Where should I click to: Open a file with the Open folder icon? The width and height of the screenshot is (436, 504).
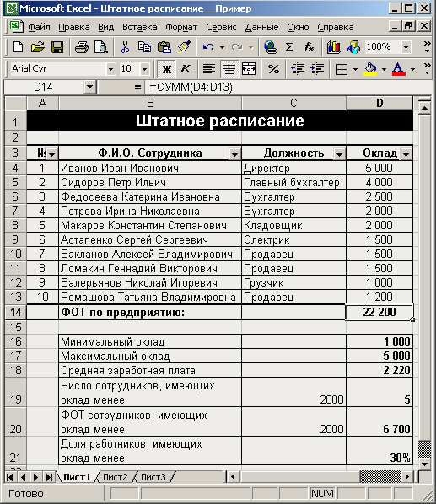click(x=38, y=47)
